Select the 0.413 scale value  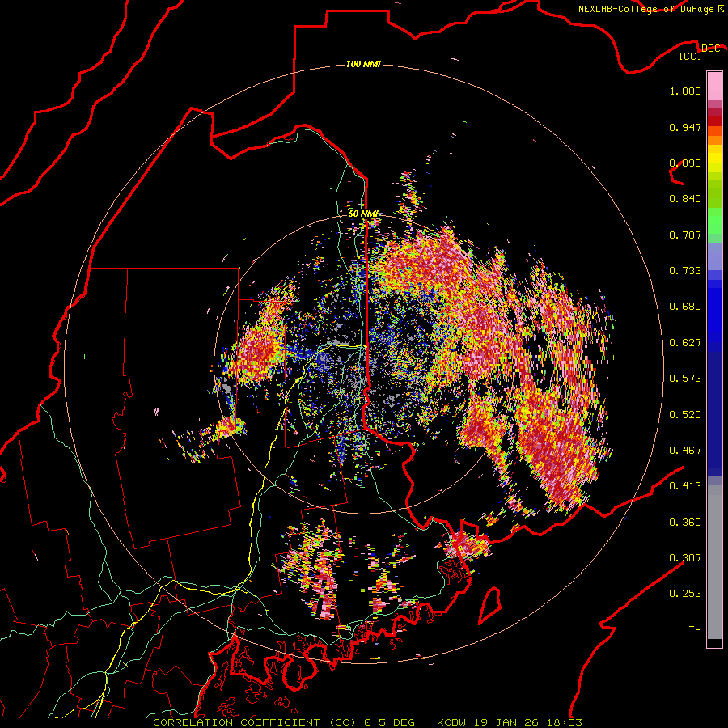[x=685, y=486]
